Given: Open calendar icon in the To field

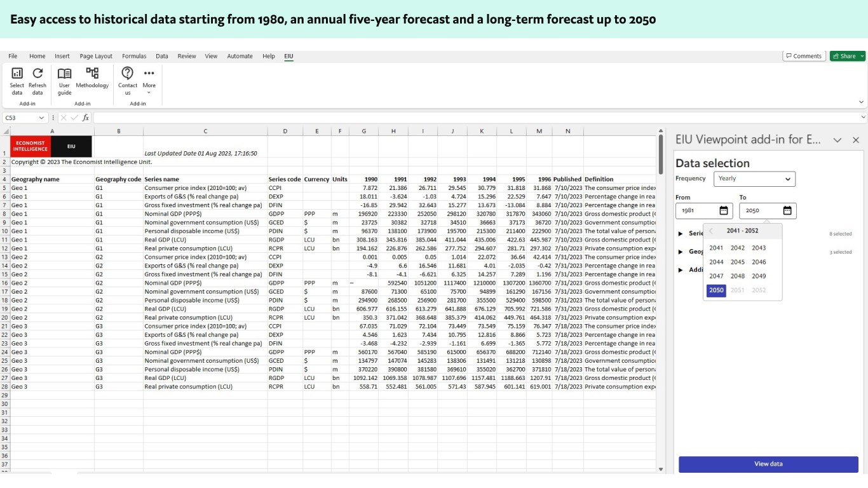Looking at the screenshot, I should (787, 210).
